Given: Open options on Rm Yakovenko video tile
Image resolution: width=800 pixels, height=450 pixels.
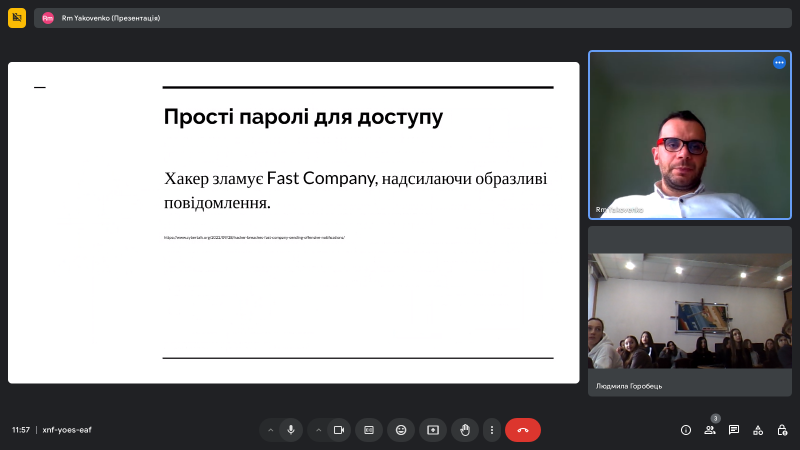Looking at the screenshot, I should click(779, 63).
